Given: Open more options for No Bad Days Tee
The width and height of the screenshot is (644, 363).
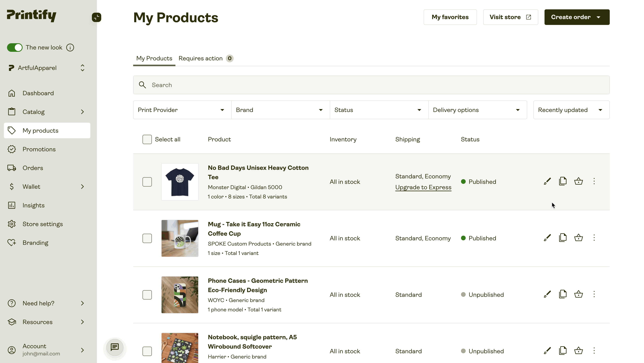Looking at the screenshot, I should (x=594, y=181).
